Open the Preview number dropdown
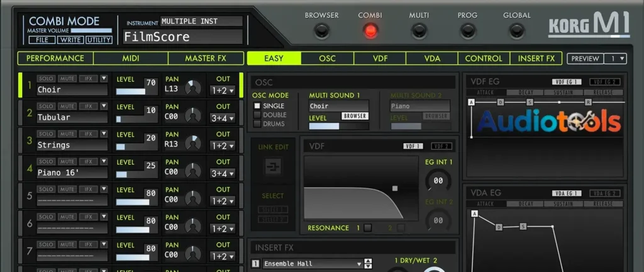 pyautogui.click(x=615, y=59)
